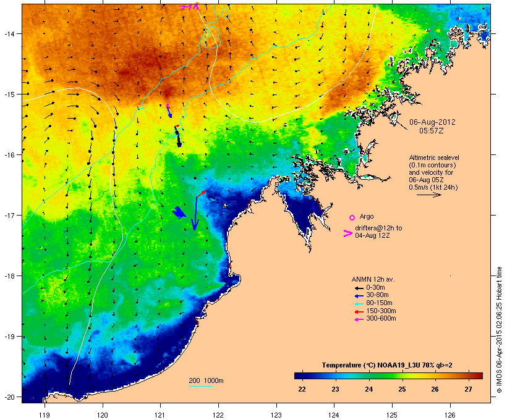507x420 pixels.
Task: Click the longitude label 125
Action: (392, 415)
